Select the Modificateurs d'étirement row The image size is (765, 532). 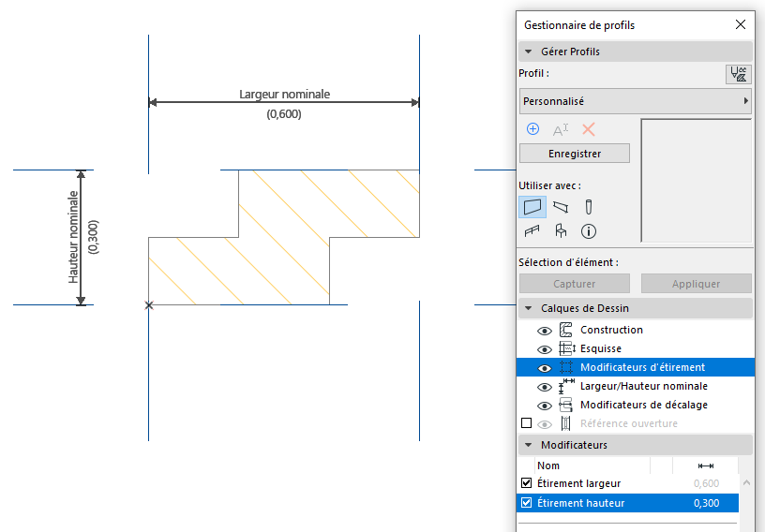point(636,367)
